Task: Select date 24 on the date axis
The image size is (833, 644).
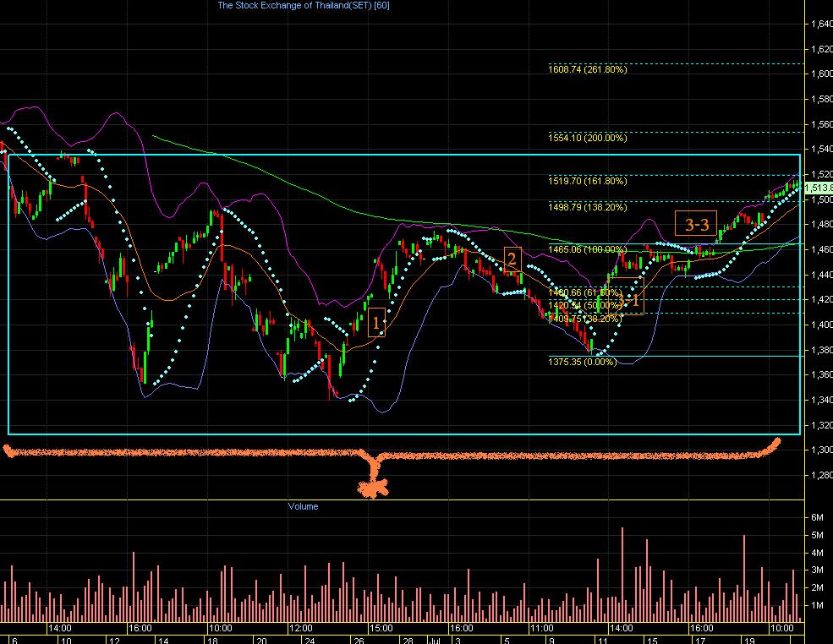Action: point(310,641)
